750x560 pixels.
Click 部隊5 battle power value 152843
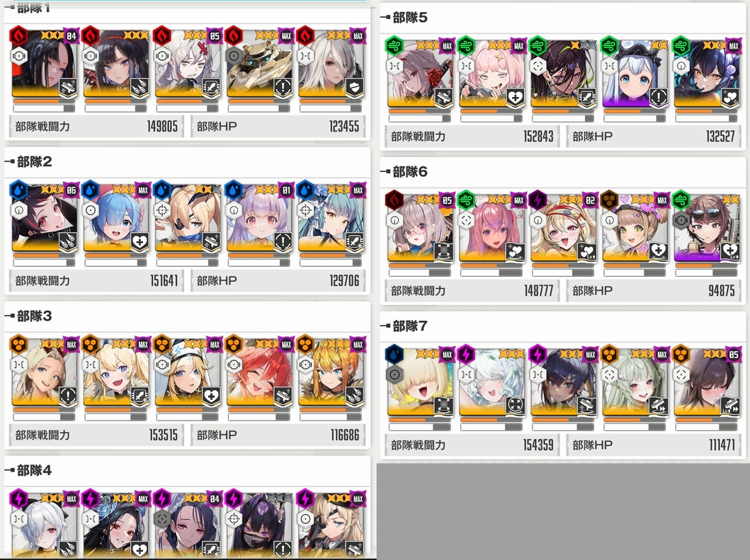[538, 137]
